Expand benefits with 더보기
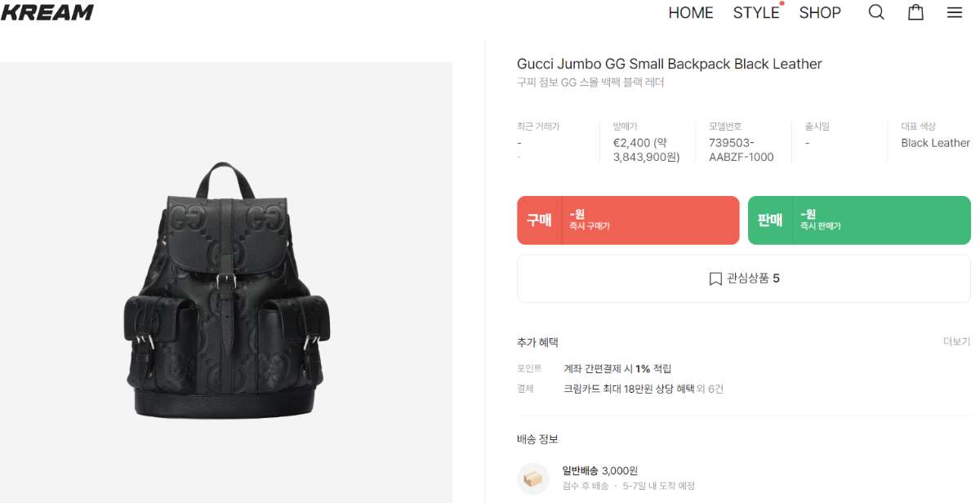 (x=956, y=341)
